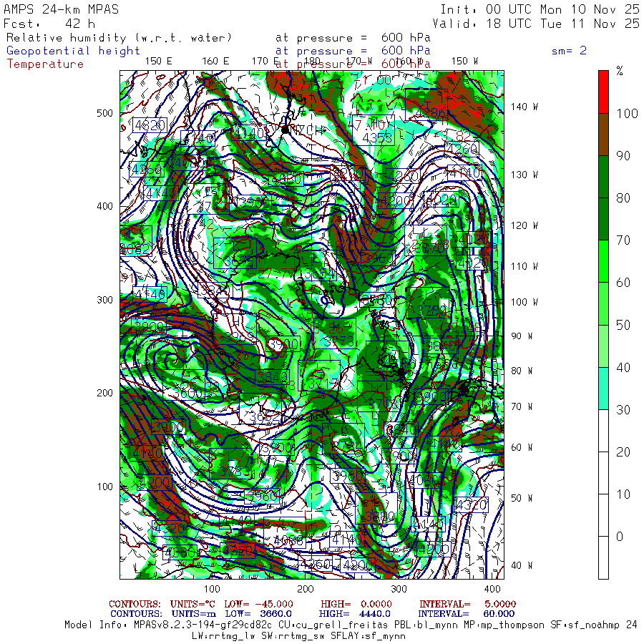Click the red "Temperature" legend label
644x644 pixels.
tap(45, 64)
